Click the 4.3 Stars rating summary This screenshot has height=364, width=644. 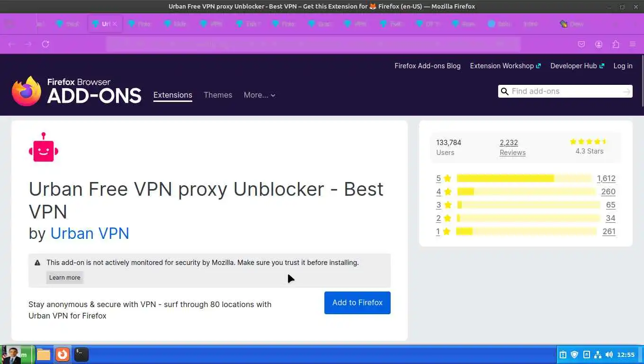(x=590, y=147)
